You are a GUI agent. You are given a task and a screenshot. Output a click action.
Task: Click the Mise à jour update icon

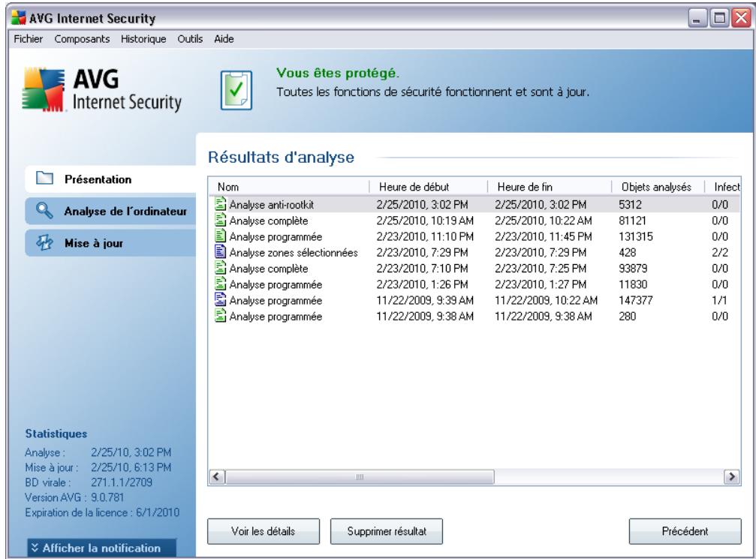44,243
